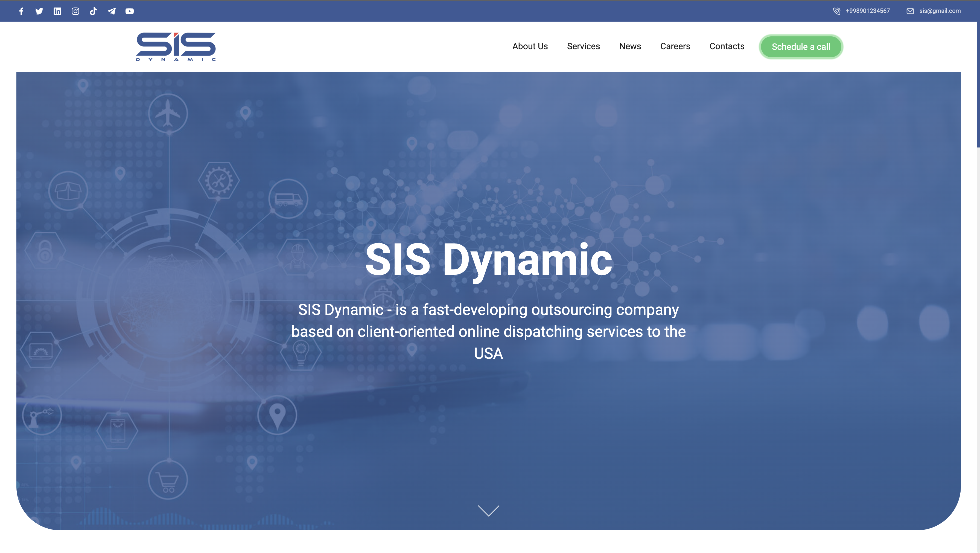Click the sis@gmail.com email link
Screen dimensions: 980x553
940,11
